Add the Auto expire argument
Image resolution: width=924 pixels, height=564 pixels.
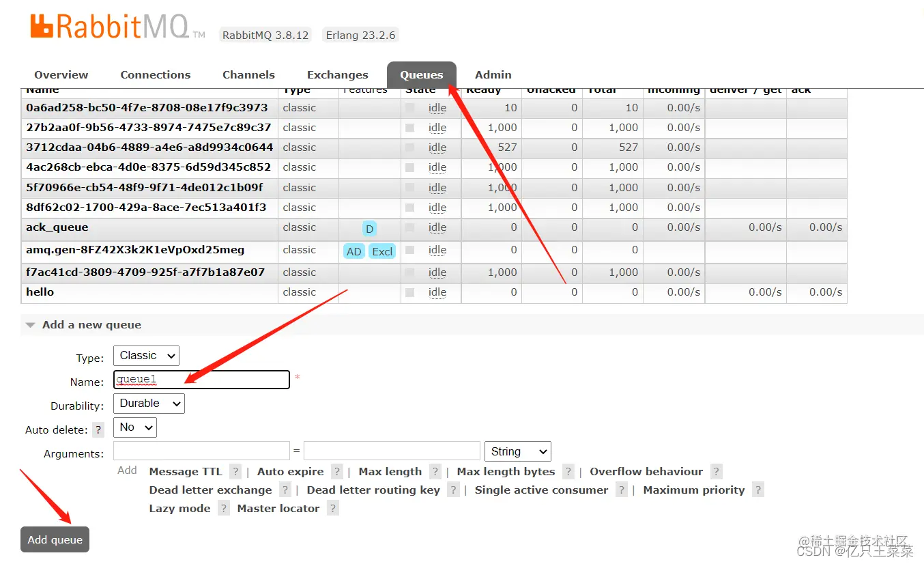(x=290, y=472)
